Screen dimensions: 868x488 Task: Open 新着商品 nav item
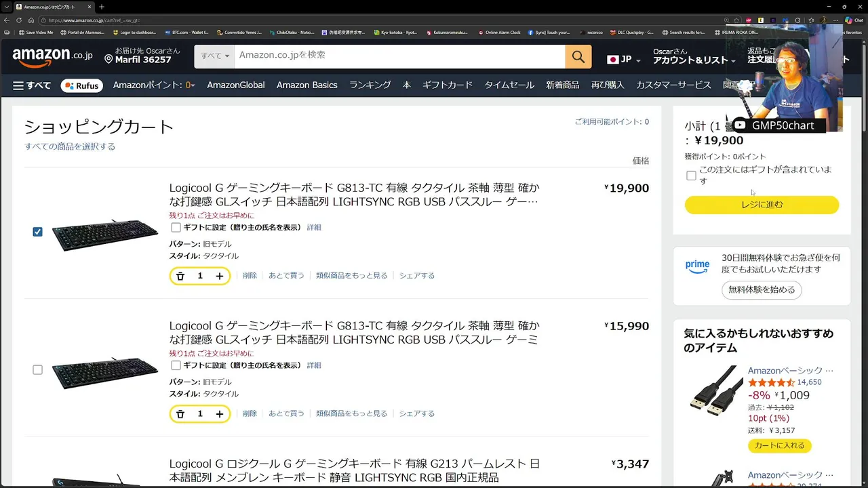point(562,85)
